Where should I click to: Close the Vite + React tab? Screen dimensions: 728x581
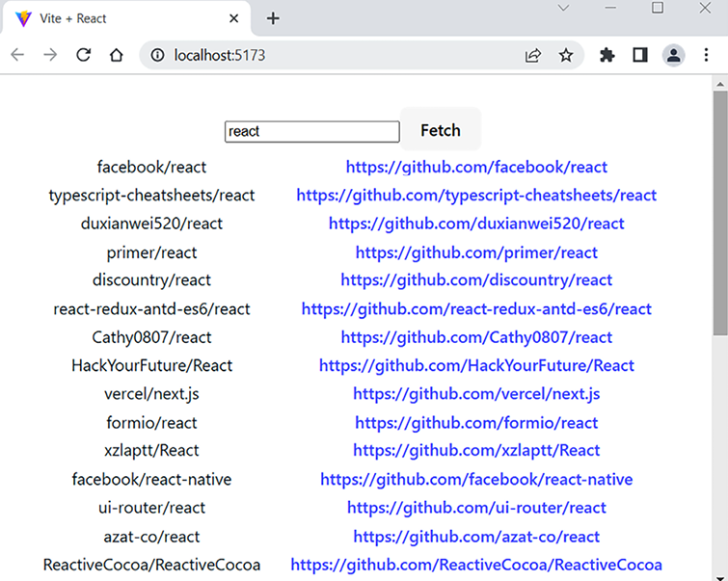(x=233, y=18)
